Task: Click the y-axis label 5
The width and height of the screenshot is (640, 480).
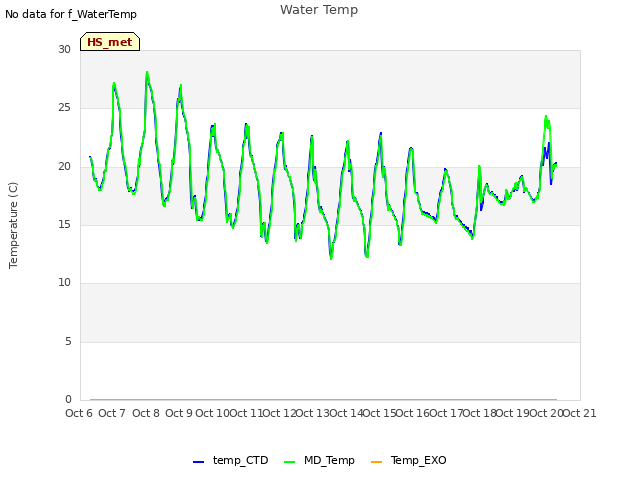Action: click(68, 341)
